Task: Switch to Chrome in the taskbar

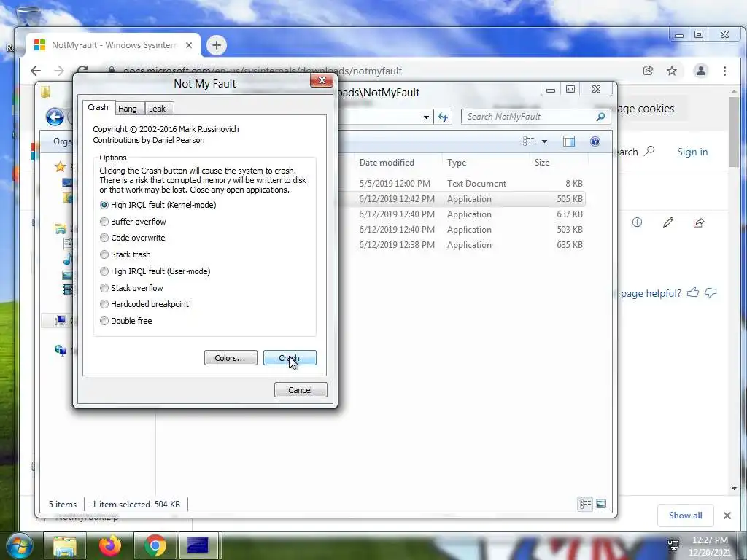Action: pyautogui.click(x=155, y=545)
